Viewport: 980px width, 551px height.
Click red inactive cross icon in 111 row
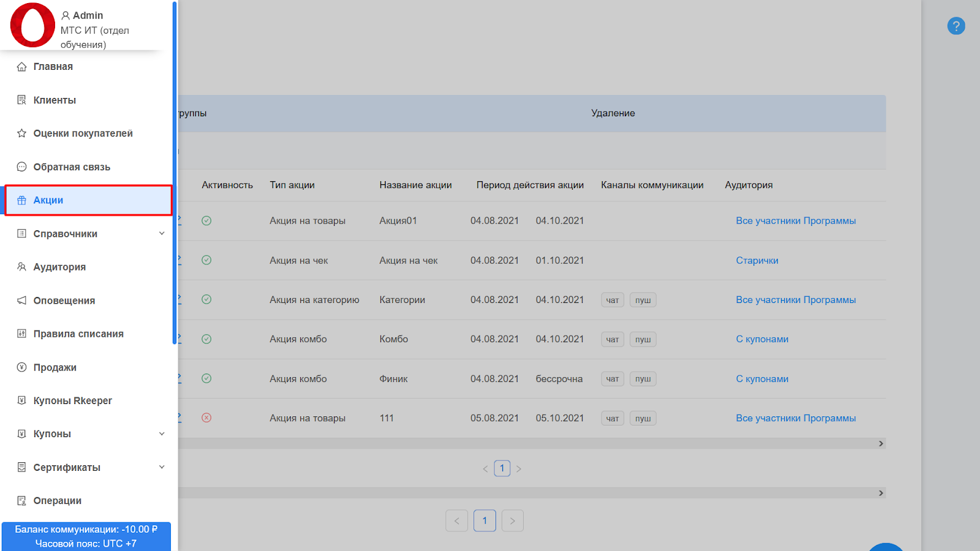click(x=206, y=418)
